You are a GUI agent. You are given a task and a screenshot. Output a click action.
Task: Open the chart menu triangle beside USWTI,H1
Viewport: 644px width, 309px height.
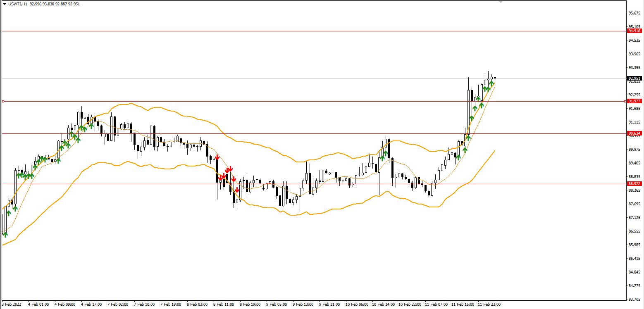(x=5, y=4)
